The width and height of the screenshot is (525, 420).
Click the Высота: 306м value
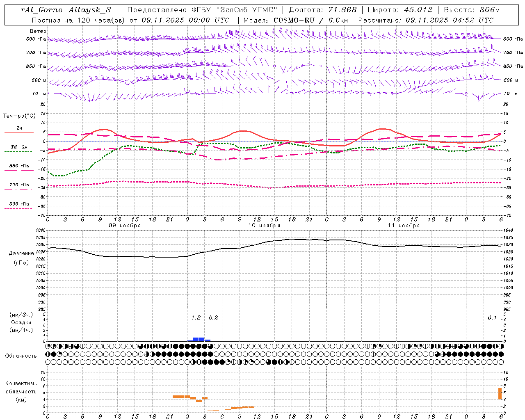tap(472, 10)
